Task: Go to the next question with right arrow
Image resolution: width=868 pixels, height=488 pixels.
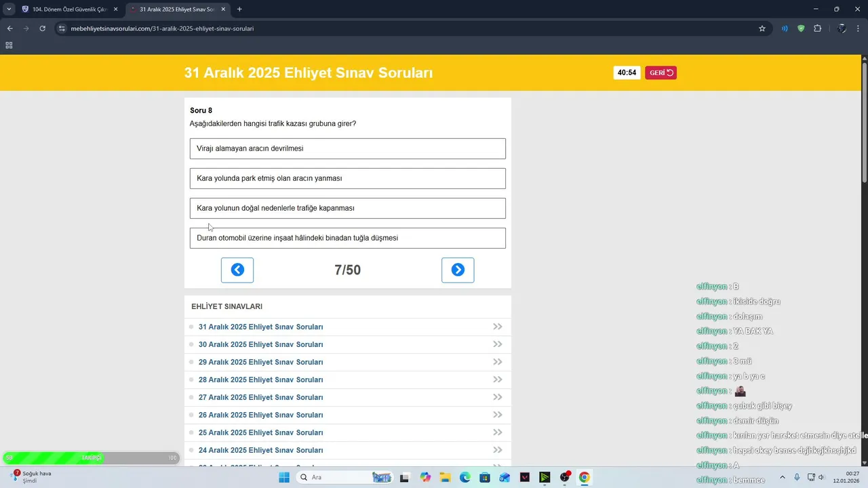Action: 458,270
